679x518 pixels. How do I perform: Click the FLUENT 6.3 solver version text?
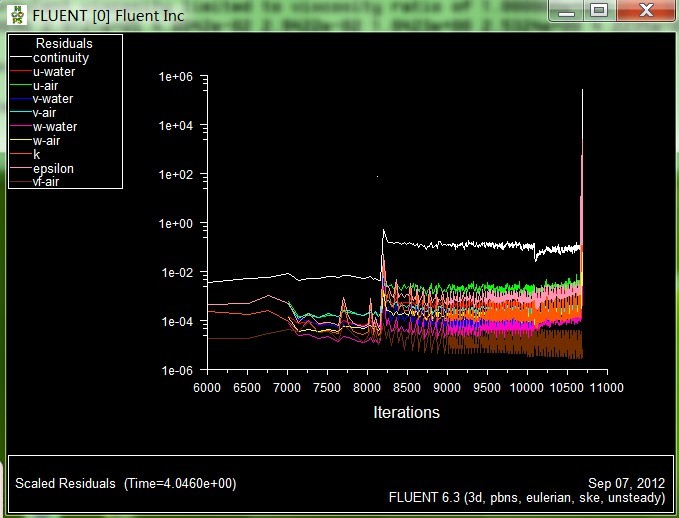point(526,497)
